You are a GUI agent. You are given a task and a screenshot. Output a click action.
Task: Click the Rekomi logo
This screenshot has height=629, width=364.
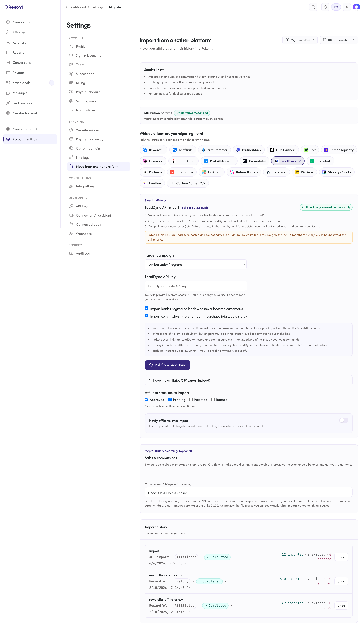[x=14, y=7]
